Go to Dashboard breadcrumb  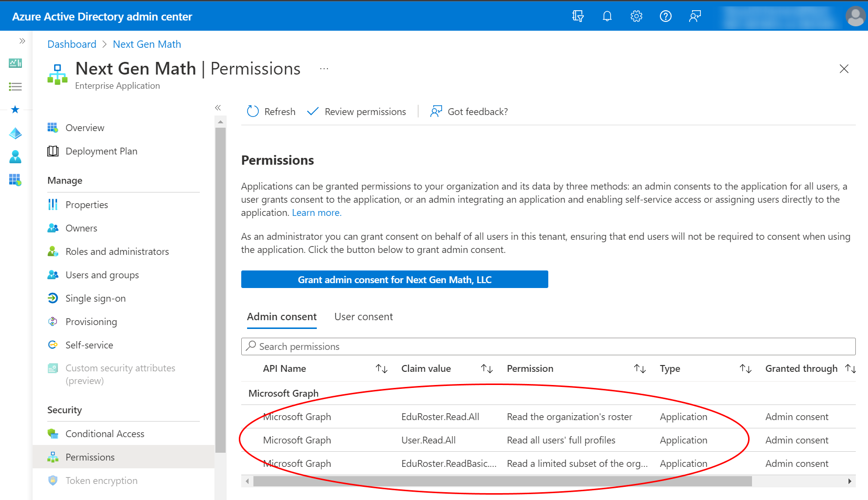(x=72, y=44)
